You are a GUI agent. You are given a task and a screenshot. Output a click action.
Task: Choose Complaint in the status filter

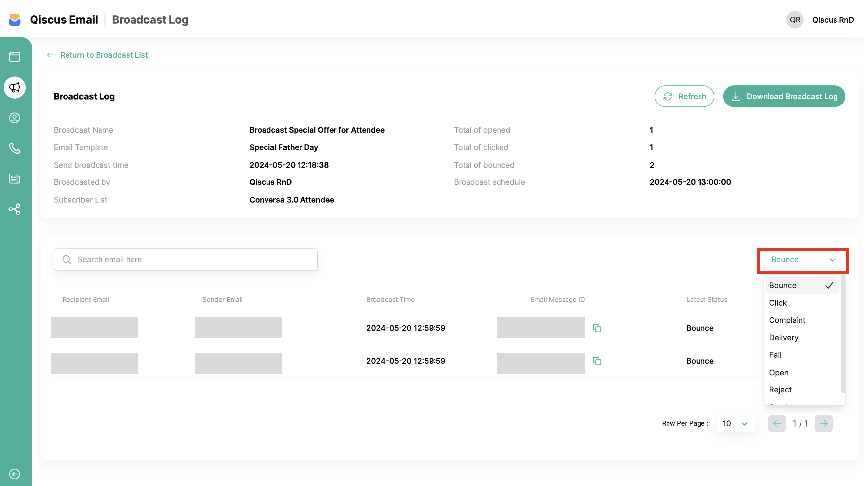pyautogui.click(x=787, y=320)
